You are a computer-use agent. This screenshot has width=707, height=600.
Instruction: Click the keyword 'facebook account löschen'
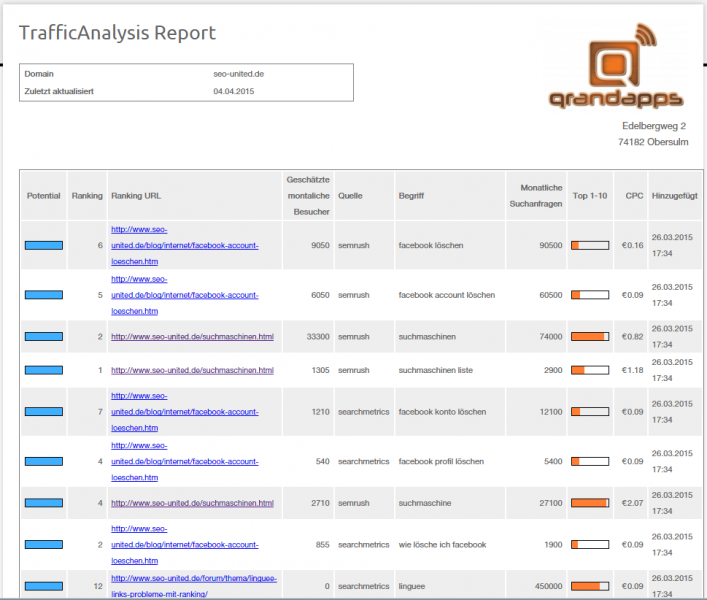(x=446, y=295)
